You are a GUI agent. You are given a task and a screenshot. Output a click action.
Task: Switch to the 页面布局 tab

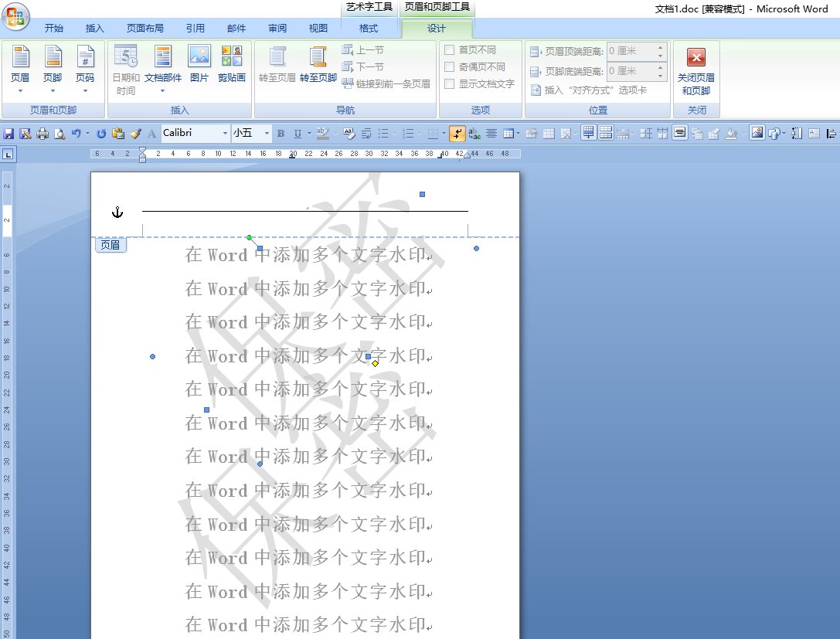coord(145,29)
